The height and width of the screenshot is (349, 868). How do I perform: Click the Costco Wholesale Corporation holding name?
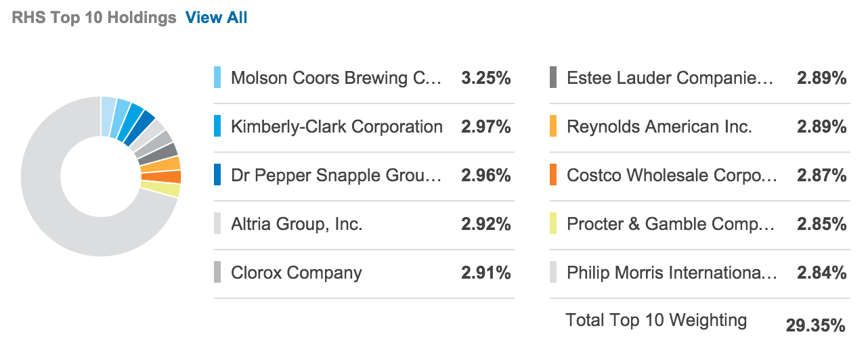pos(672,175)
